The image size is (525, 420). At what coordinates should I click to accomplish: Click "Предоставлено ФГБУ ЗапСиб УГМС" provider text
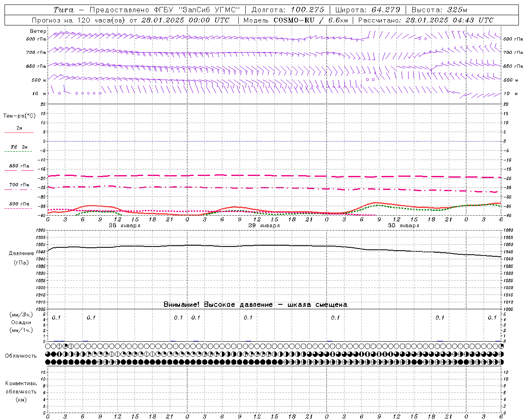pos(164,10)
